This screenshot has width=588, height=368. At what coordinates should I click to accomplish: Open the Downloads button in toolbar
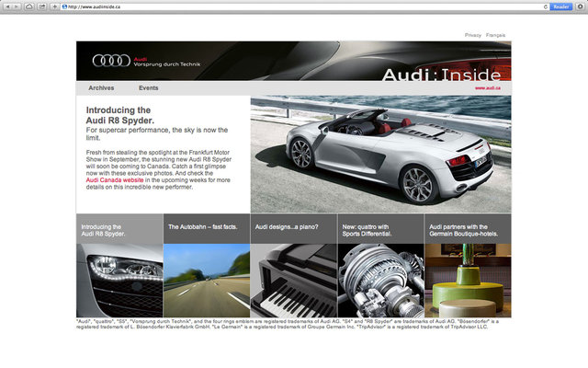580,6
